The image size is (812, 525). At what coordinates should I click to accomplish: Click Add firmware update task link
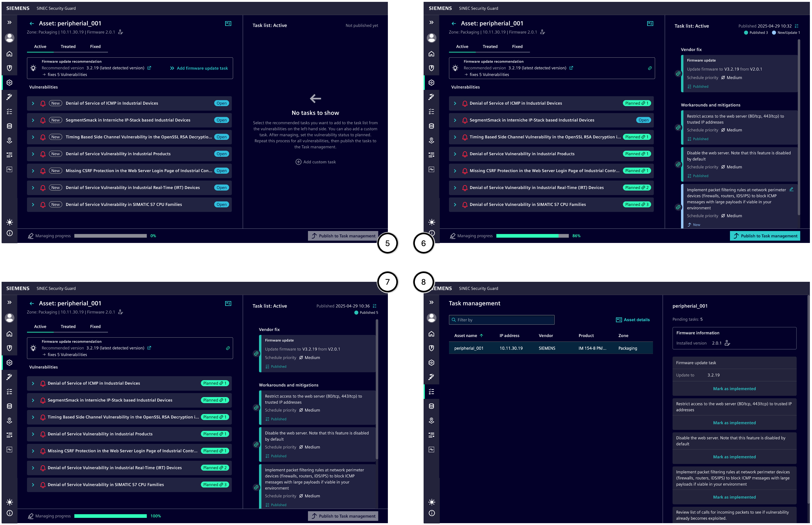pyautogui.click(x=199, y=68)
